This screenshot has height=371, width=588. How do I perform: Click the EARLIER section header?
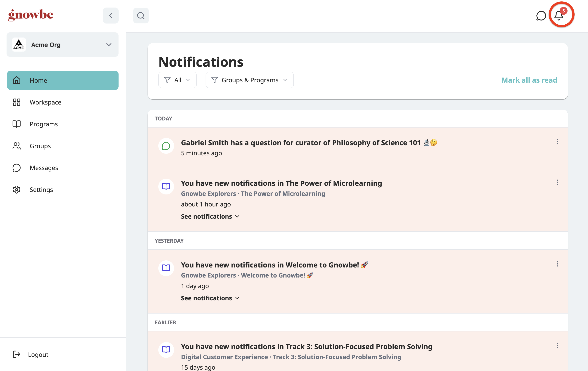(x=165, y=322)
